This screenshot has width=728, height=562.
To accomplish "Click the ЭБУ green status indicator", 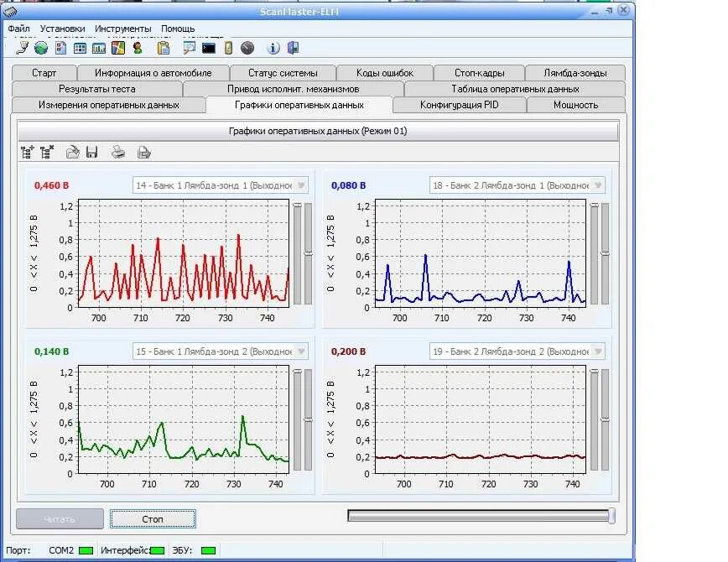I will click(x=209, y=550).
